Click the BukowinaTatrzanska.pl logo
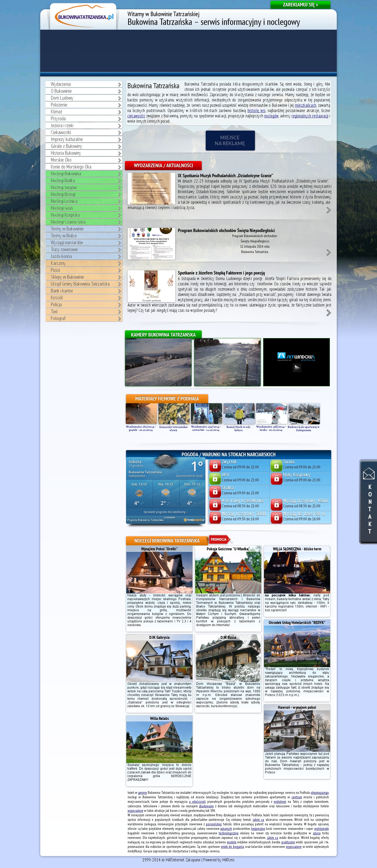 [x=86, y=17]
